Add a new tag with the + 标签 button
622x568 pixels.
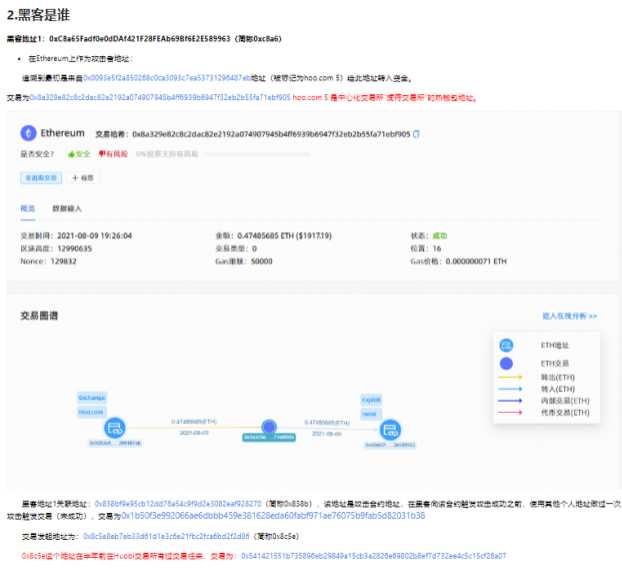83,177
